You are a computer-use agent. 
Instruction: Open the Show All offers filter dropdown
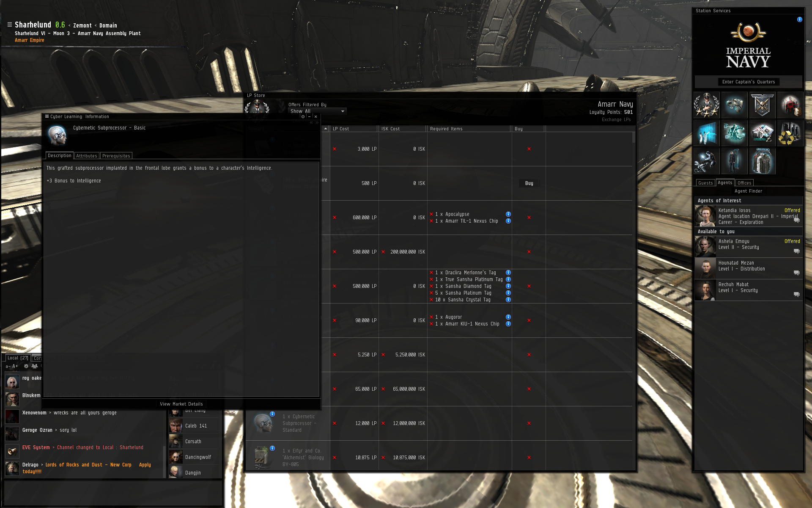pyautogui.click(x=317, y=111)
